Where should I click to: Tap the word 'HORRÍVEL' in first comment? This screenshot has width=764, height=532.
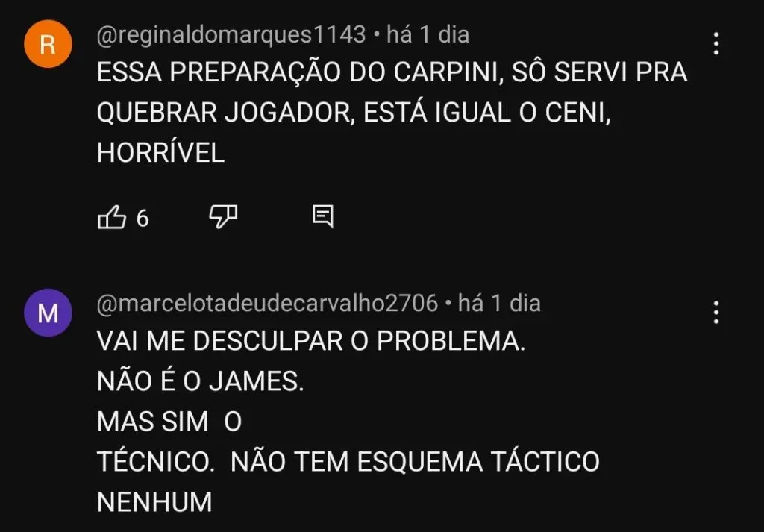click(x=161, y=152)
